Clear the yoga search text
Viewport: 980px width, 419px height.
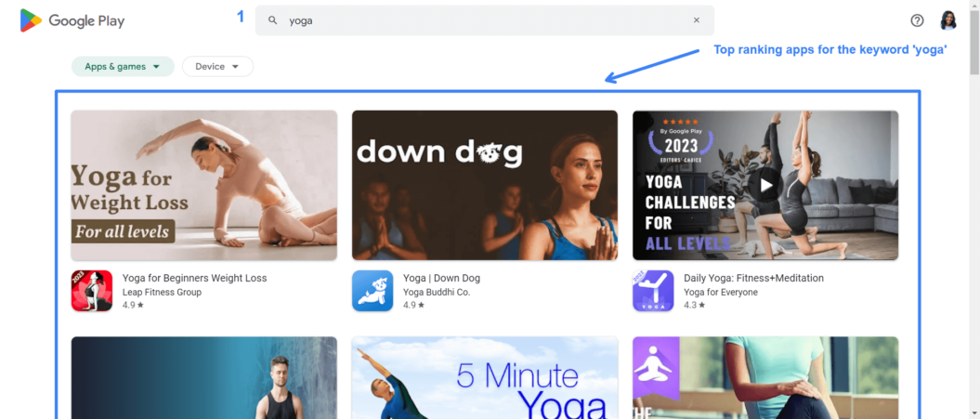tap(697, 20)
